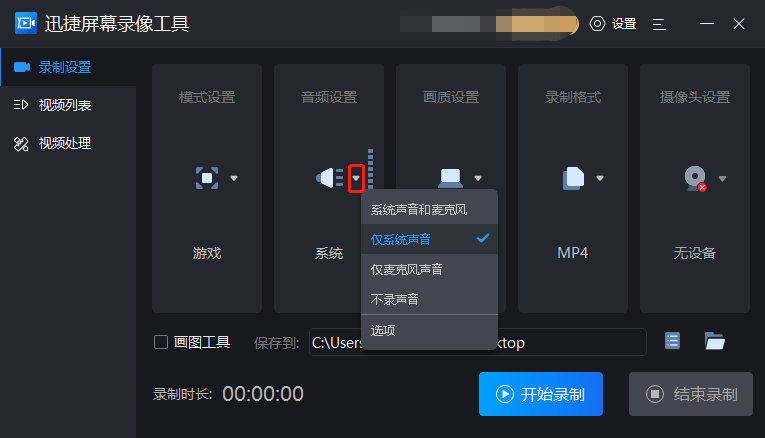
Task: Expand the mode settings dropdown arrow
Action: pyautogui.click(x=234, y=178)
